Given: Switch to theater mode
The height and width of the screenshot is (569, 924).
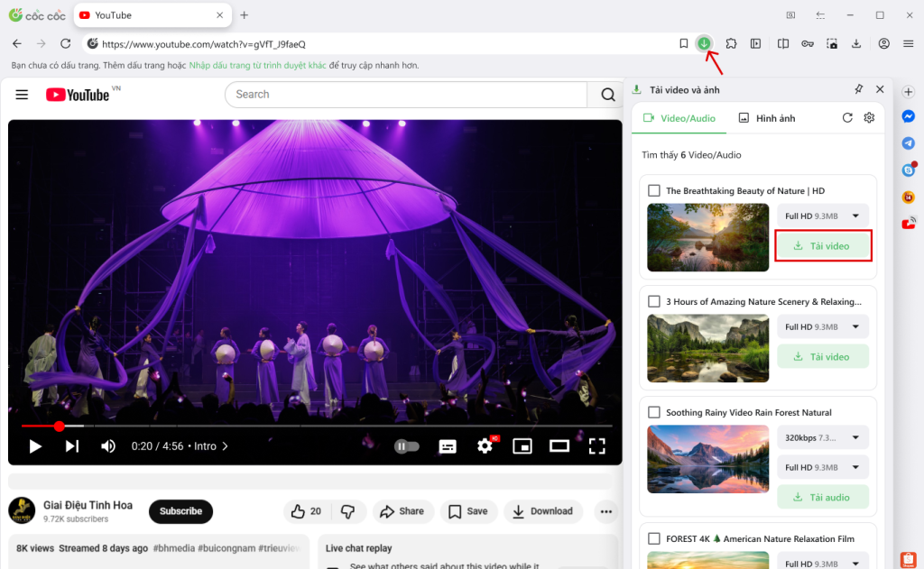Looking at the screenshot, I should point(559,445).
